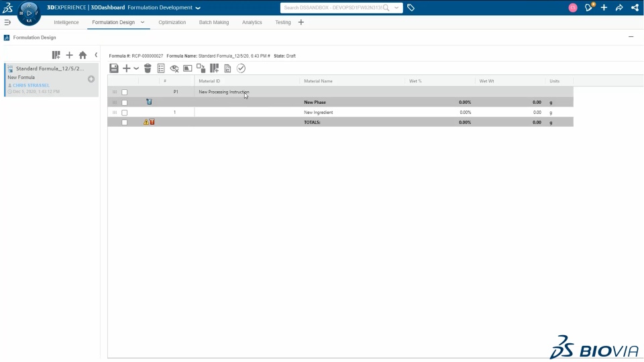Go to home in left panel

[x=83, y=54]
